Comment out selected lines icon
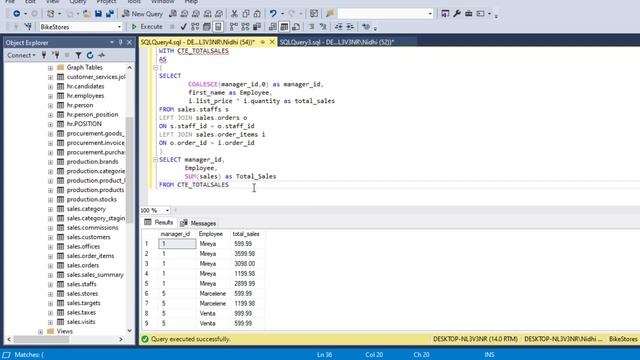This screenshot has width=640, height=360. [311, 27]
